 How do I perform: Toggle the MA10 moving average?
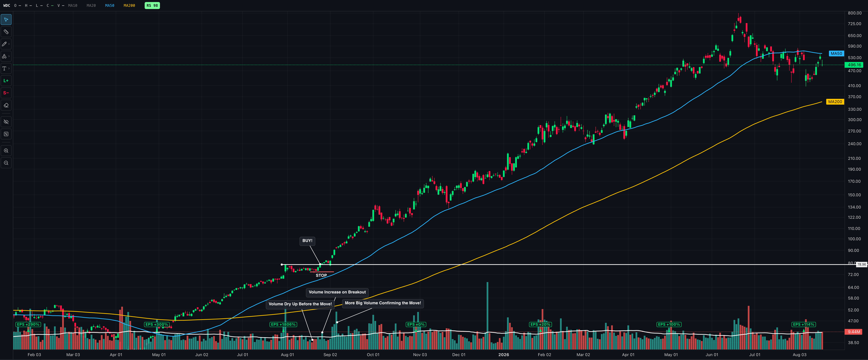(73, 5)
